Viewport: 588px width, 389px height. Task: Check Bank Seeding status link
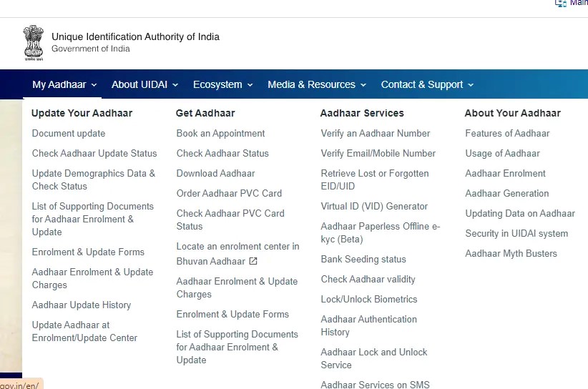[x=363, y=260]
